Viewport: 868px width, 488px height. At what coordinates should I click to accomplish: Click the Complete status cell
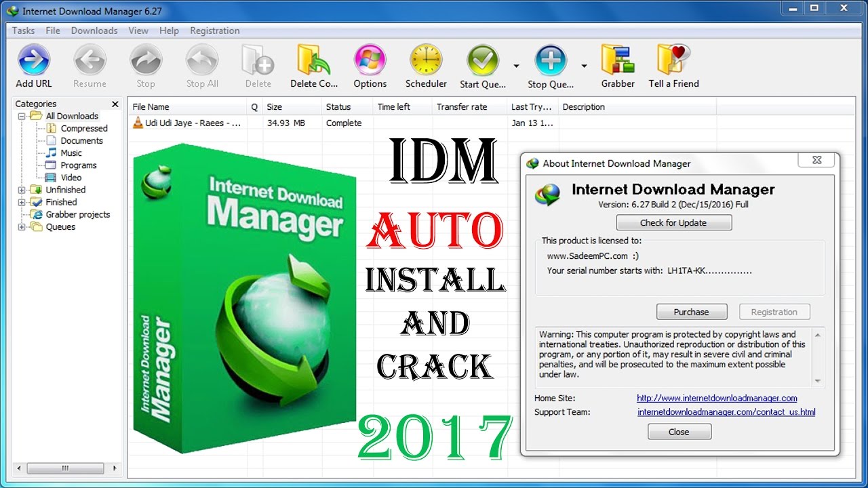pyautogui.click(x=344, y=123)
